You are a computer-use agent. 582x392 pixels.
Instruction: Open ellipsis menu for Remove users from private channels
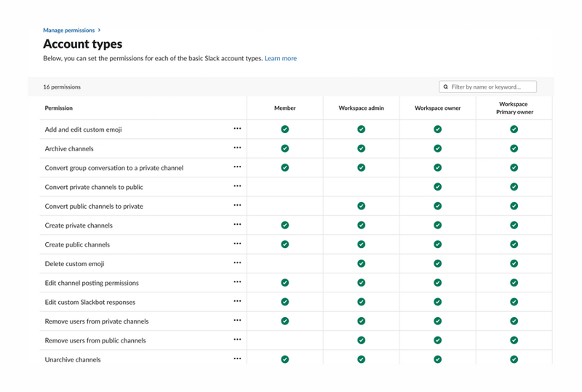(x=237, y=320)
